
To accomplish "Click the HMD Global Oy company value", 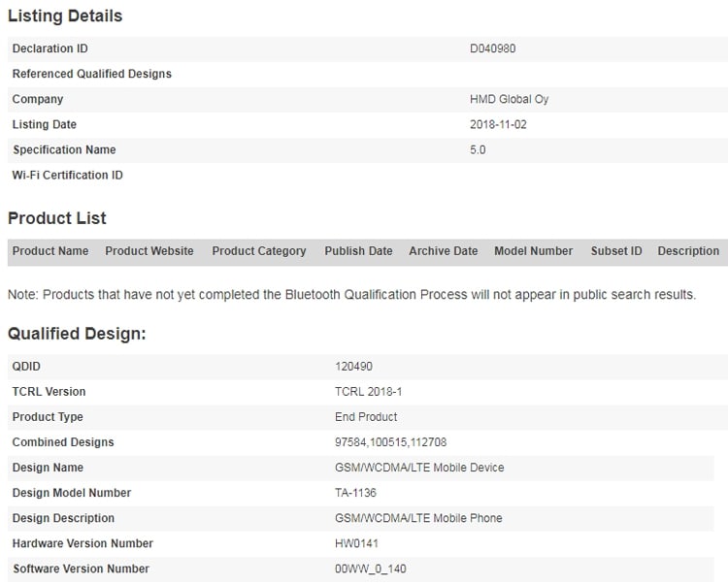I will [510, 99].
